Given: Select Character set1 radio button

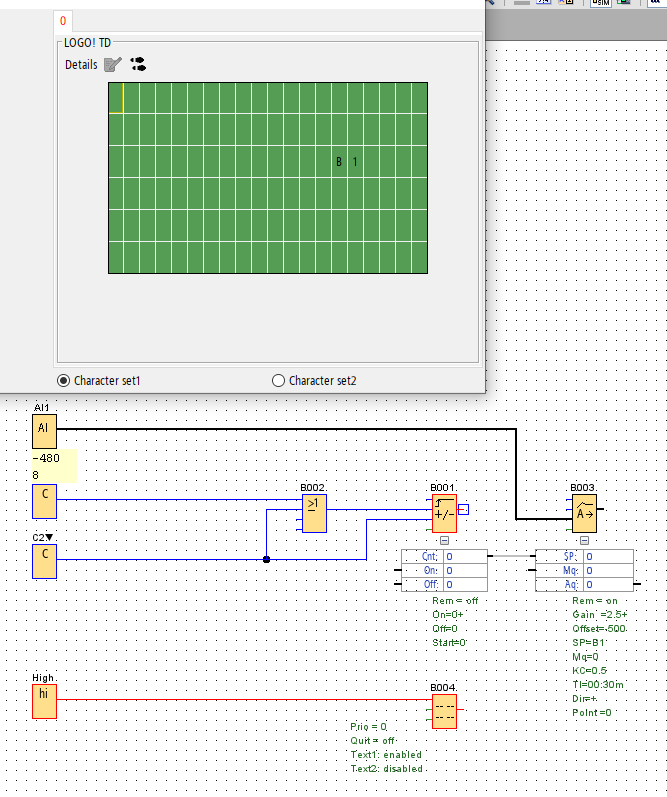Looking at the screenshot, I should pos(64,380).
